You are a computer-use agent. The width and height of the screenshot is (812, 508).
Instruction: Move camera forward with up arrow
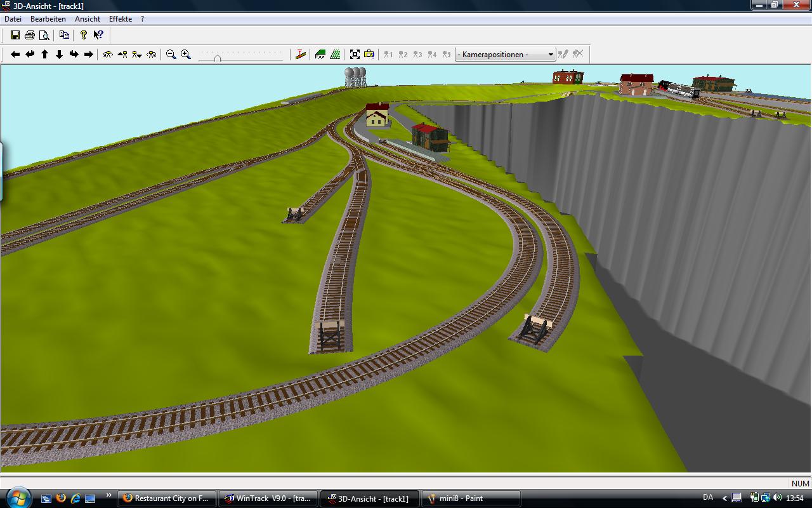coord(44,55)
